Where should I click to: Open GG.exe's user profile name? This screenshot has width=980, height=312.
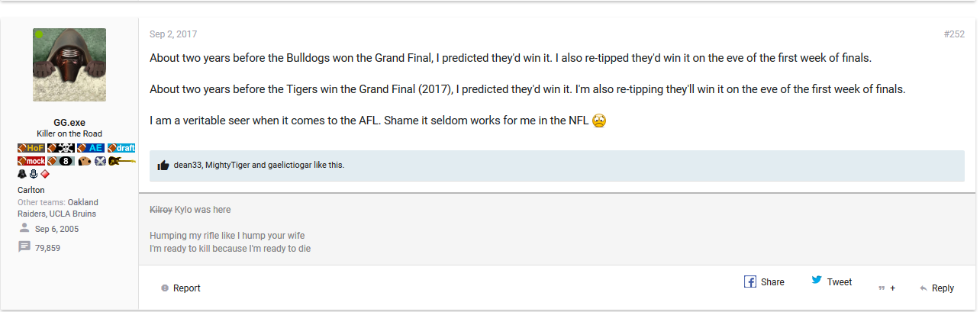pos(69,122)
